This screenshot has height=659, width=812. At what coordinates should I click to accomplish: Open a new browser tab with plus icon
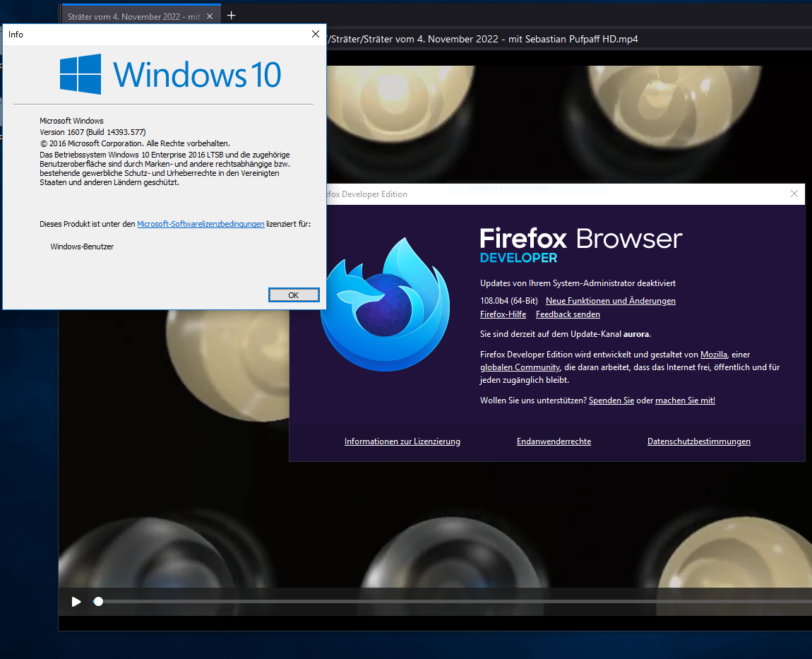(231, 16)
